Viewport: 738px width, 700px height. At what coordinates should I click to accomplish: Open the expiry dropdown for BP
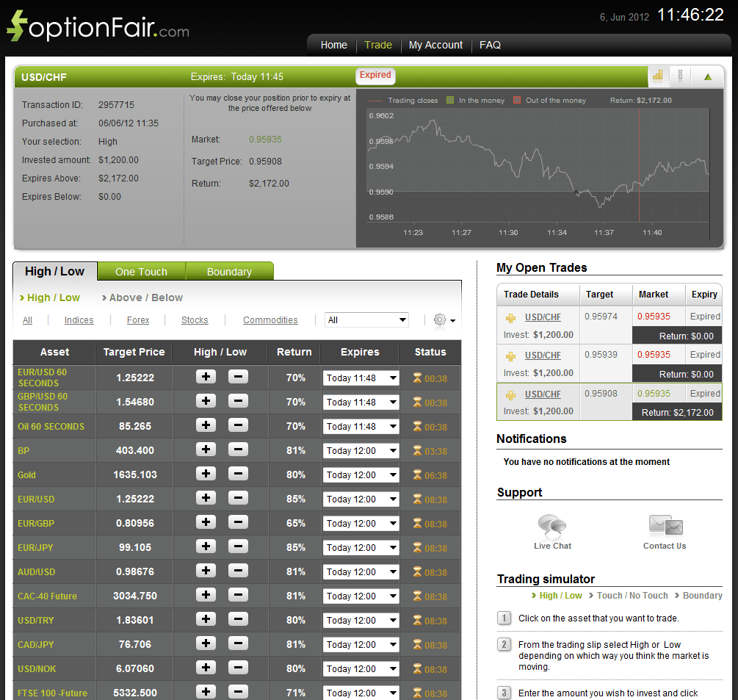tap(361, 450)
